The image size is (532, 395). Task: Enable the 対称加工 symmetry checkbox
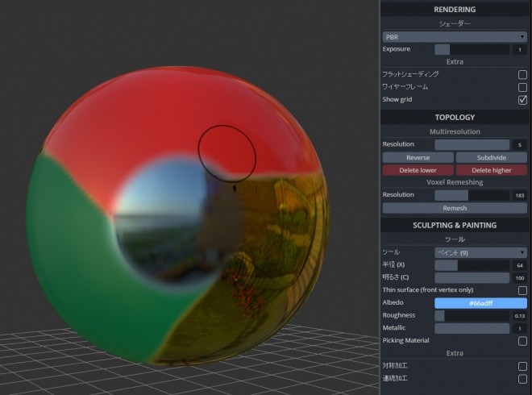coord(522,366)
